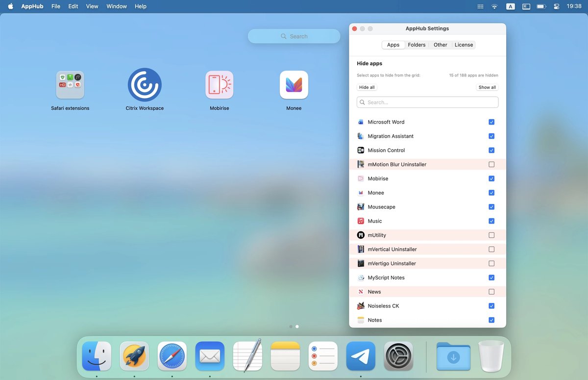Click the Hide all button
Image resolution: width=588 pixels, height=380 pixels.
click(367, 87)
